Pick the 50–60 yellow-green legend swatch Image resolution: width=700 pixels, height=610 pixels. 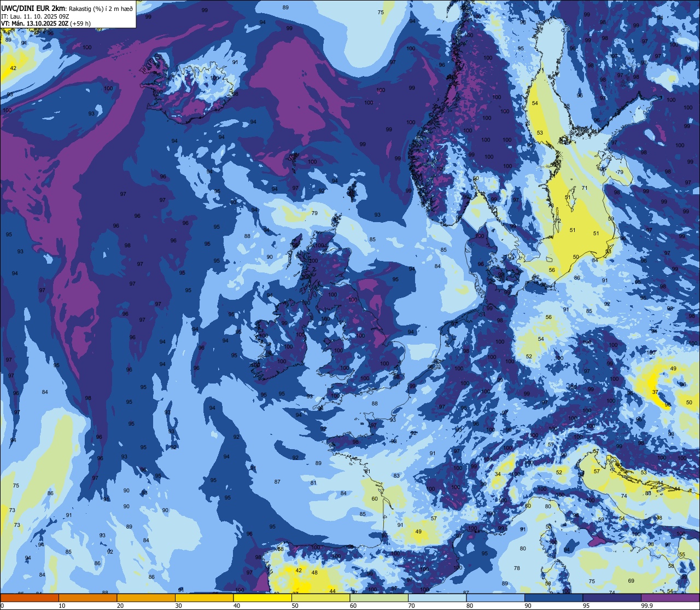320,597
